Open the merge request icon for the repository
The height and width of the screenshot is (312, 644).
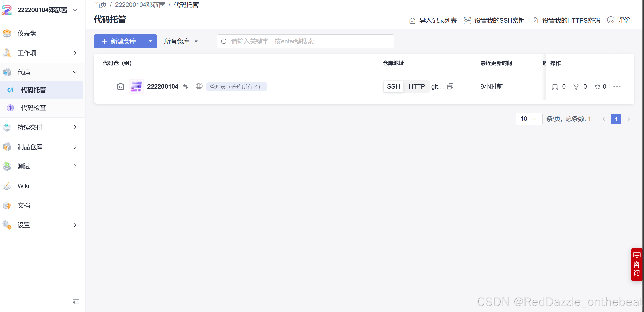pyautogui.click(x=555, y=87)
